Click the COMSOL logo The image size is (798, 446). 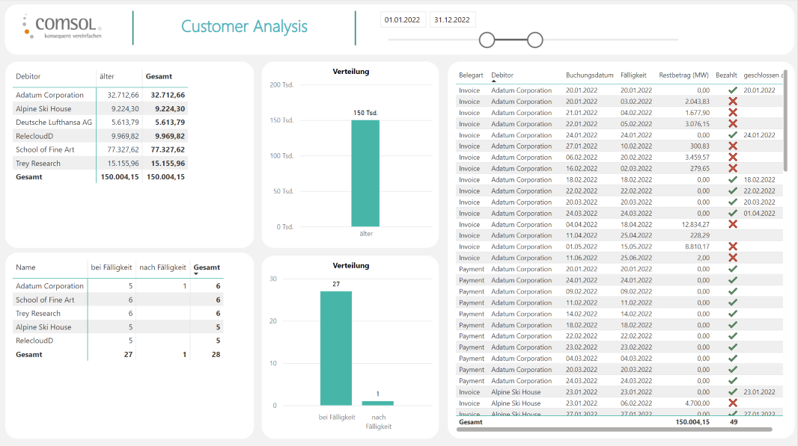point(62,26)
